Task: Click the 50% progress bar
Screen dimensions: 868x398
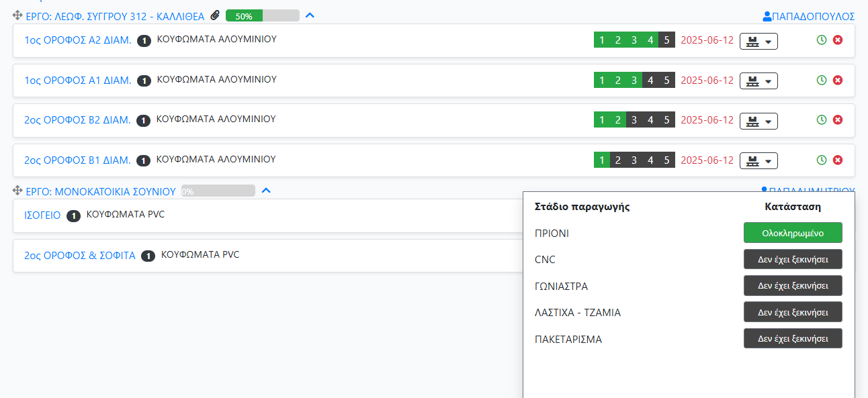Action: 262,16
